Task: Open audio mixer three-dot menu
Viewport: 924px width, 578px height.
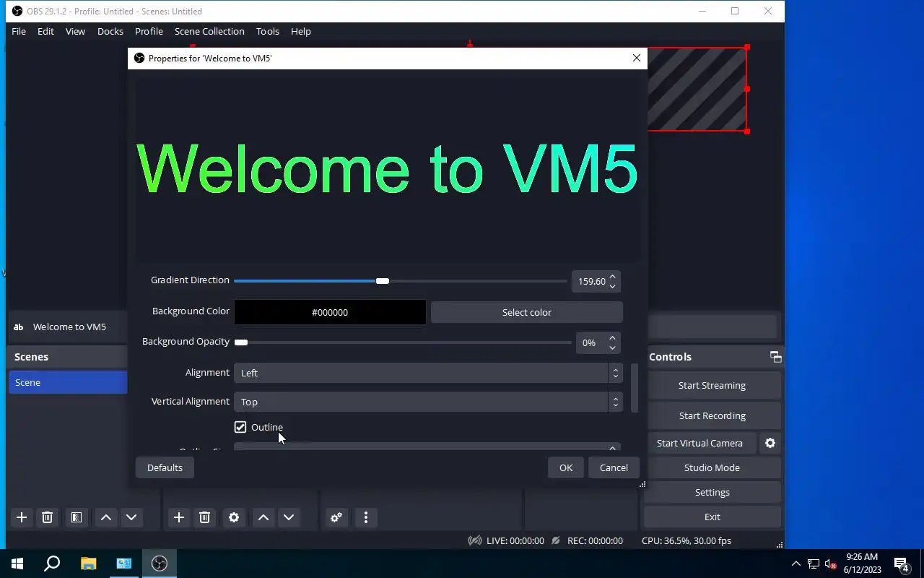Action: [366, 517]
